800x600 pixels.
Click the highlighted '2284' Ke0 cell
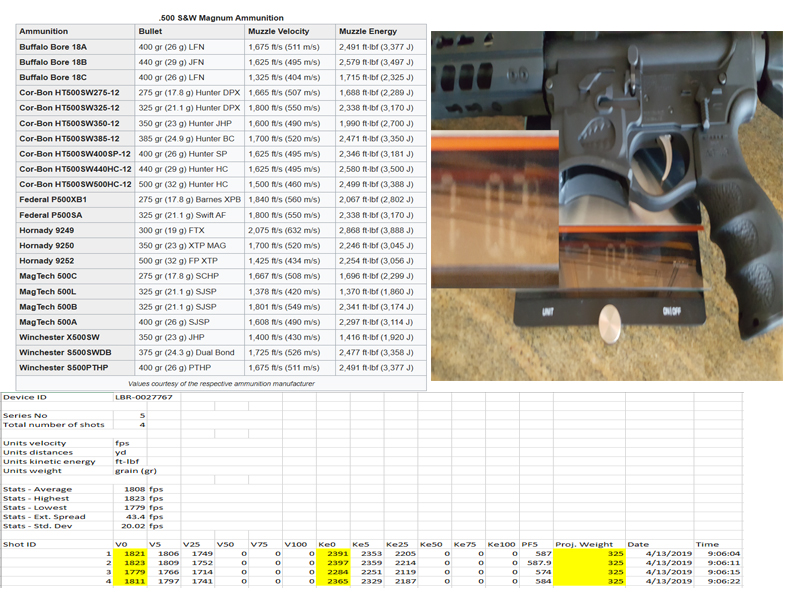[333, 572]
